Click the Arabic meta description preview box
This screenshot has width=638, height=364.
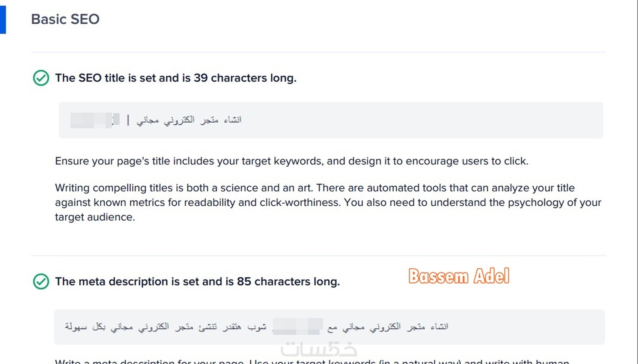330,327
